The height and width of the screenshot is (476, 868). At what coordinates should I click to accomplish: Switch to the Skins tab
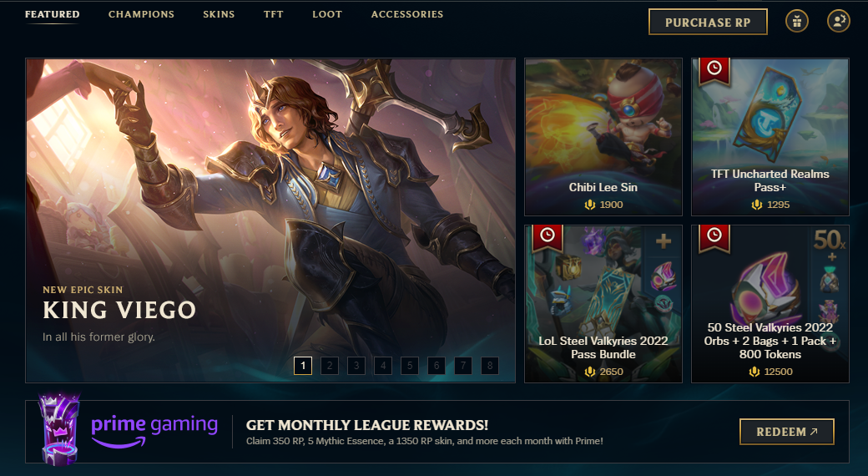[219, 14]
